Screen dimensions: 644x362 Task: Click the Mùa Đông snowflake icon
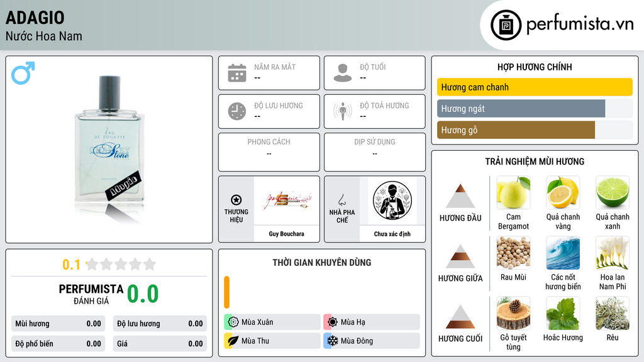pyautogui.click(x=332, y=341)
